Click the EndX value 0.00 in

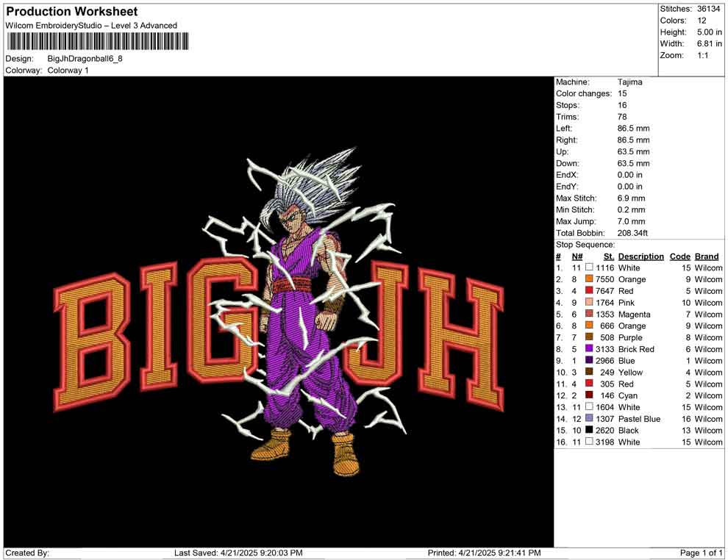click(x=630, y=174)
